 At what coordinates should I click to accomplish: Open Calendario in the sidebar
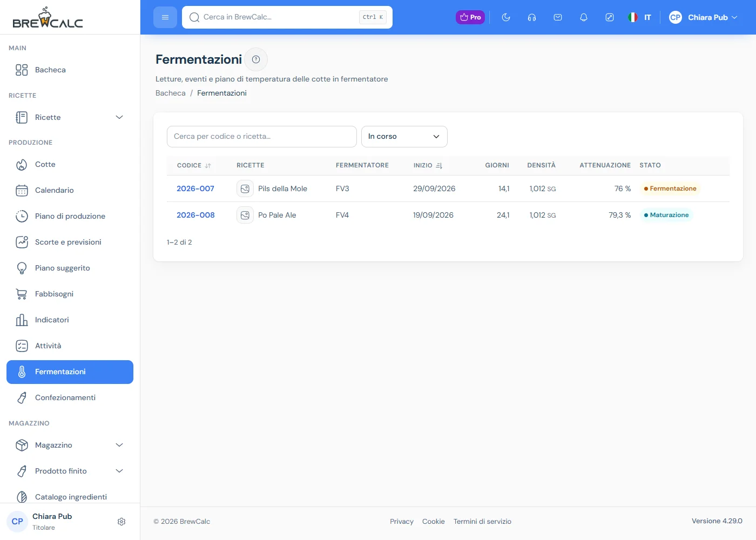click(x=70, y=191)
